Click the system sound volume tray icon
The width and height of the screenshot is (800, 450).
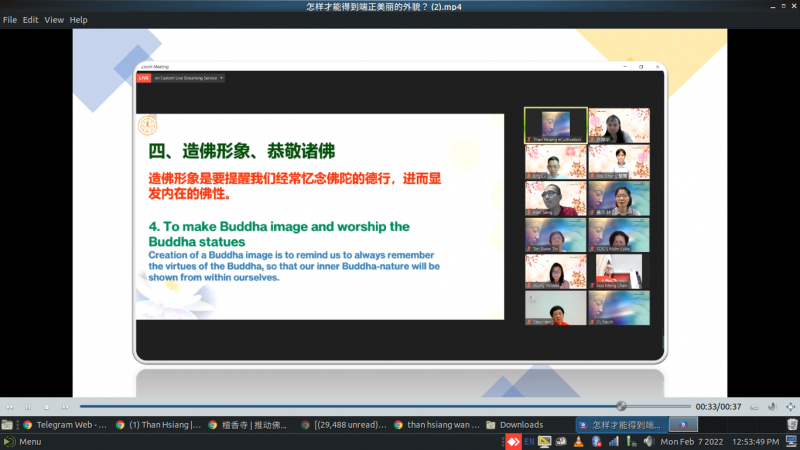[x=648, y=441]
